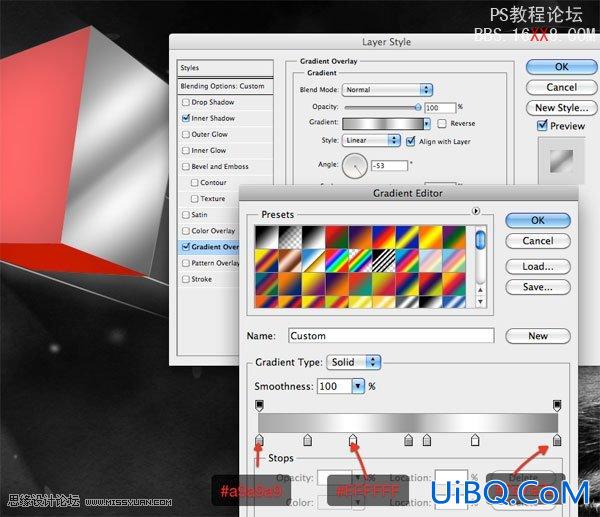Enable the Inner Glow checkbox
Screen dimensions: 600x517
pyautogui.click(x=186, y=150)
